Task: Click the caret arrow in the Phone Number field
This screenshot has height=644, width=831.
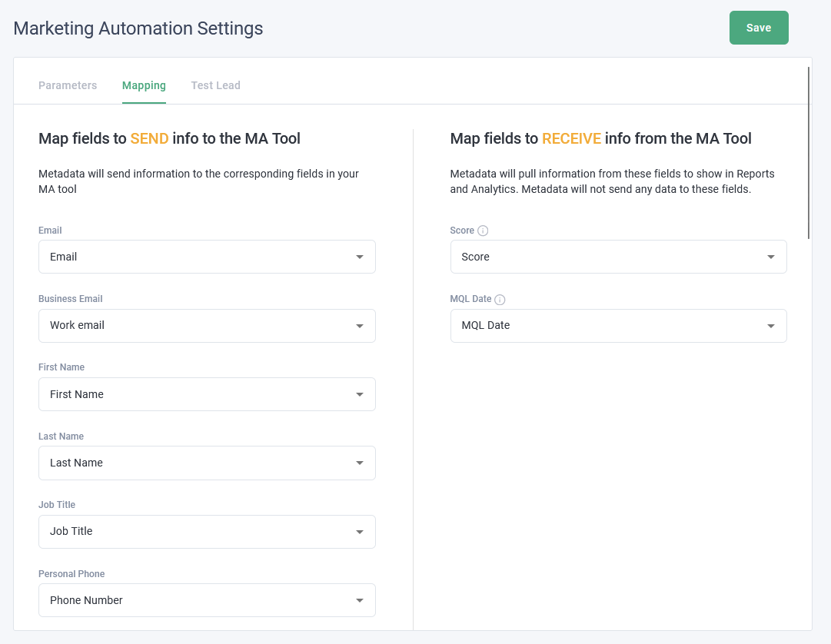Action: [359, 601]
